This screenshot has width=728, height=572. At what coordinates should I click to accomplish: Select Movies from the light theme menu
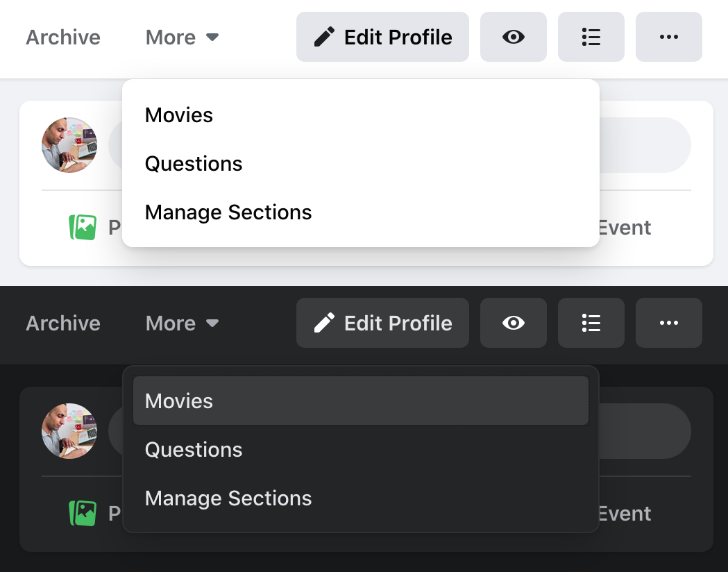[x=179, y=115]
